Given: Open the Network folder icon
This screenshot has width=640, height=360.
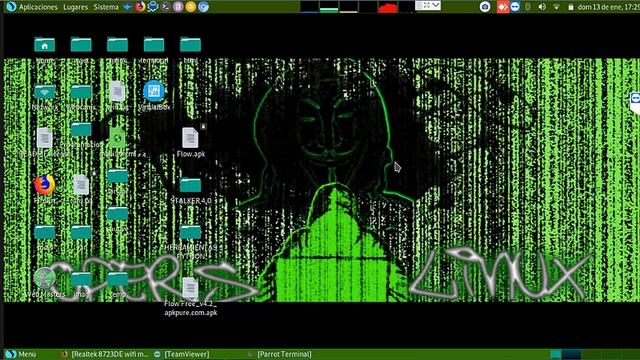Looking at the screenshot, I should click(x=44, y=92).
